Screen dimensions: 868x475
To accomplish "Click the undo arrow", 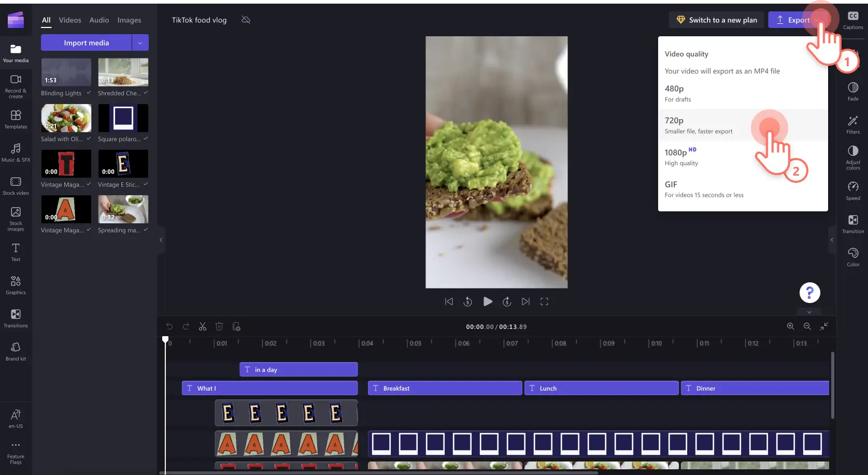I will click(x=169, y=326).
